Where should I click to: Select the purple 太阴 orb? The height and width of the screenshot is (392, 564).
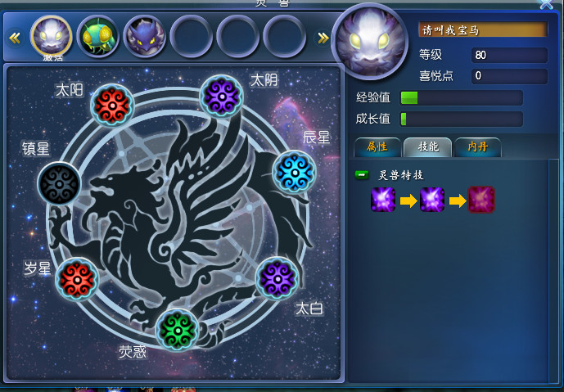point(222,96)
